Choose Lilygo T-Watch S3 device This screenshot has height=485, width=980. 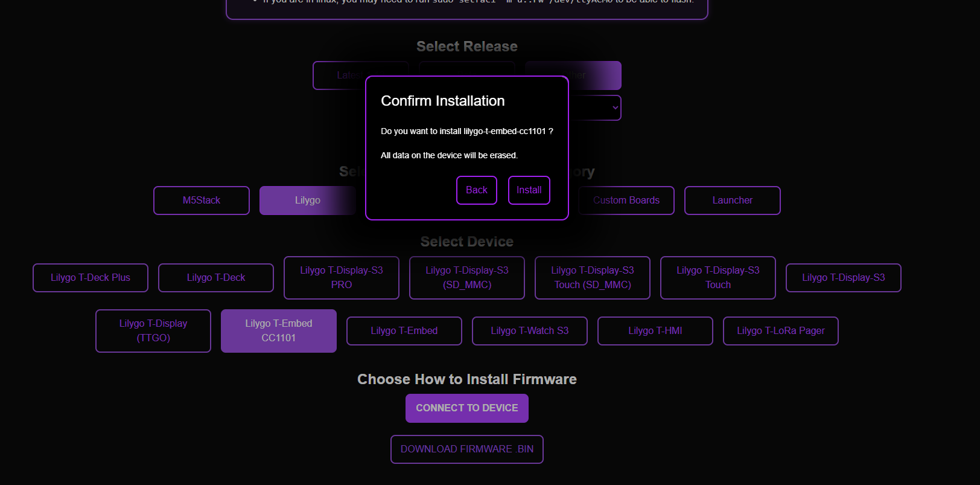pos(530,331)
